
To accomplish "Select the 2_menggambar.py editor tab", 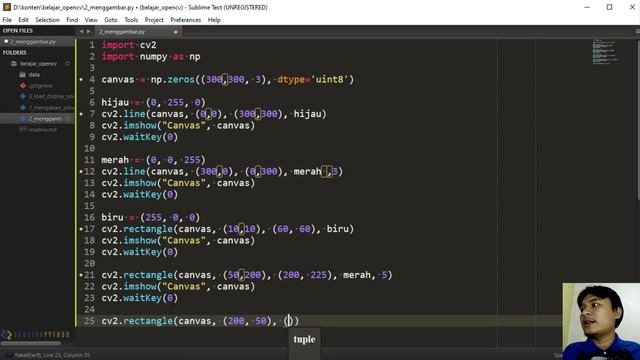I will 138,31.
